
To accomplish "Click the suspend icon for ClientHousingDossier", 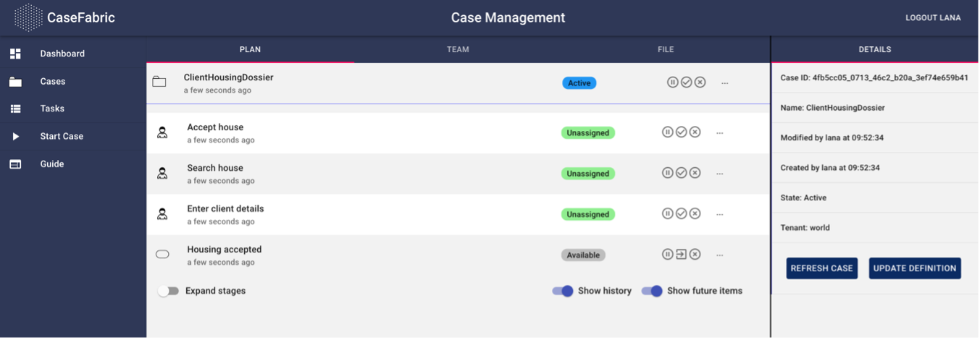I will click(672, 82).
